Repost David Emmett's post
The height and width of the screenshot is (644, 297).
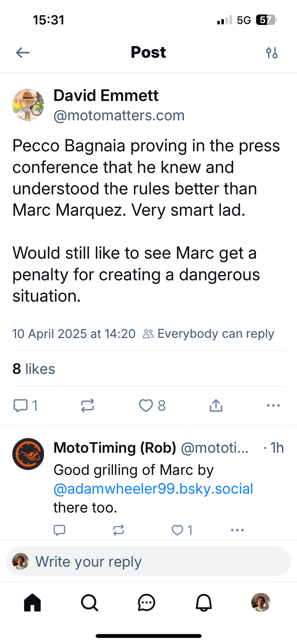[x=87, y=405]
